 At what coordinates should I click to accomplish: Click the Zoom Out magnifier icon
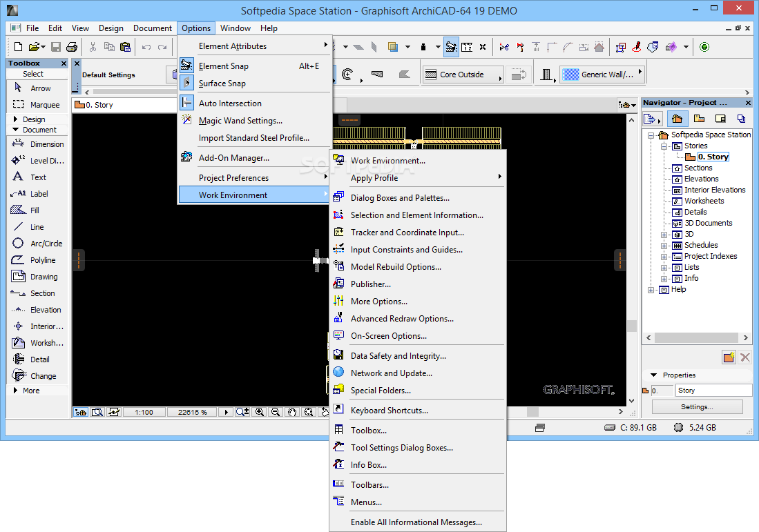pyautogui.click(x=276, y=412)
